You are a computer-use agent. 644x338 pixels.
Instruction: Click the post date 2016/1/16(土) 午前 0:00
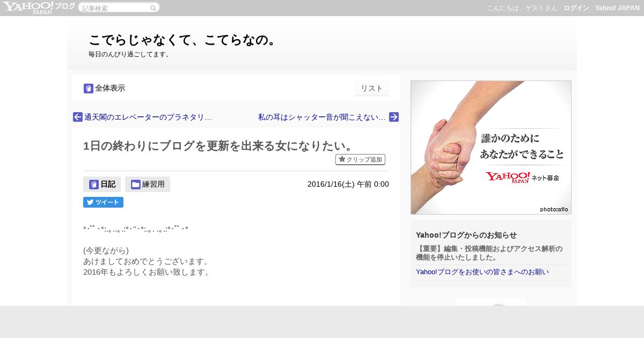348,184
